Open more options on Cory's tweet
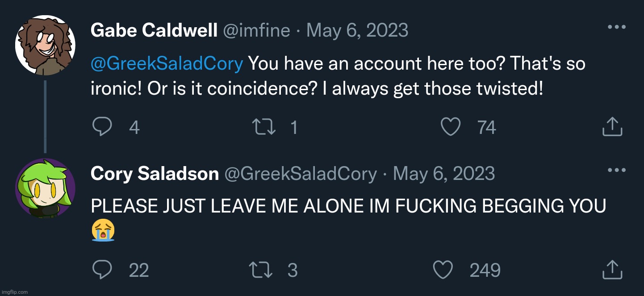This screenshot has height=296, width=644. coord(617,170)
